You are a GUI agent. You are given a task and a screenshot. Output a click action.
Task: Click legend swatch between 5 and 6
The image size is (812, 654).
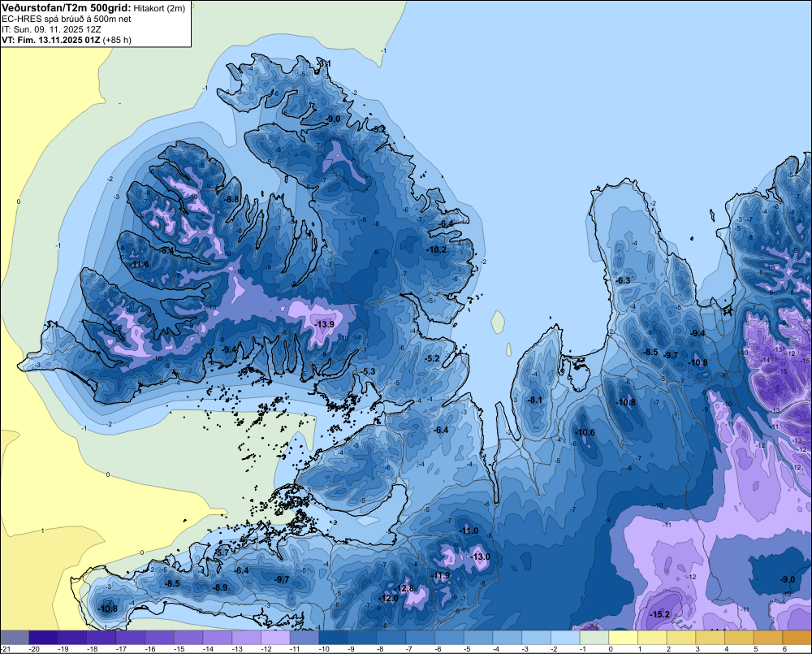(x=768, y=638)
